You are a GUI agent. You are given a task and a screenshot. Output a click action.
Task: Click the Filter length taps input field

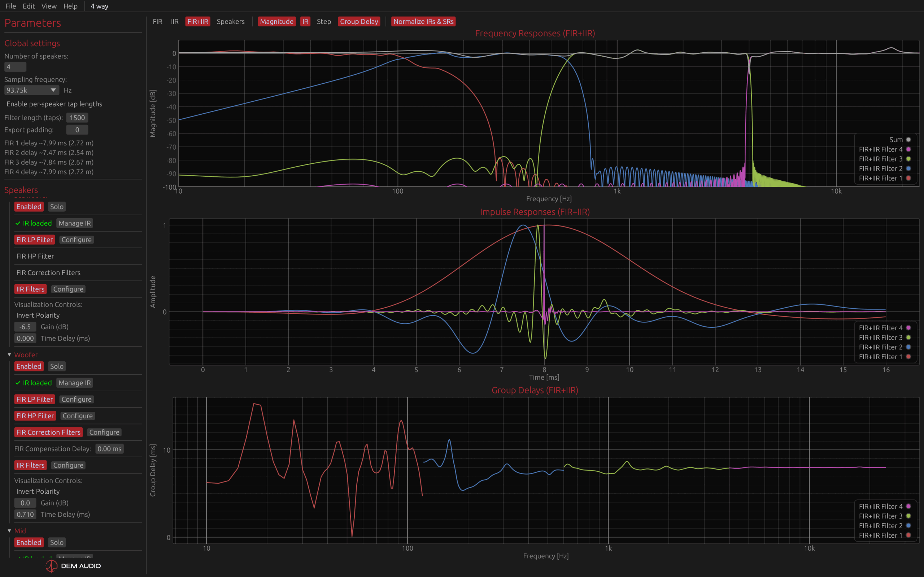pos(77,118)
